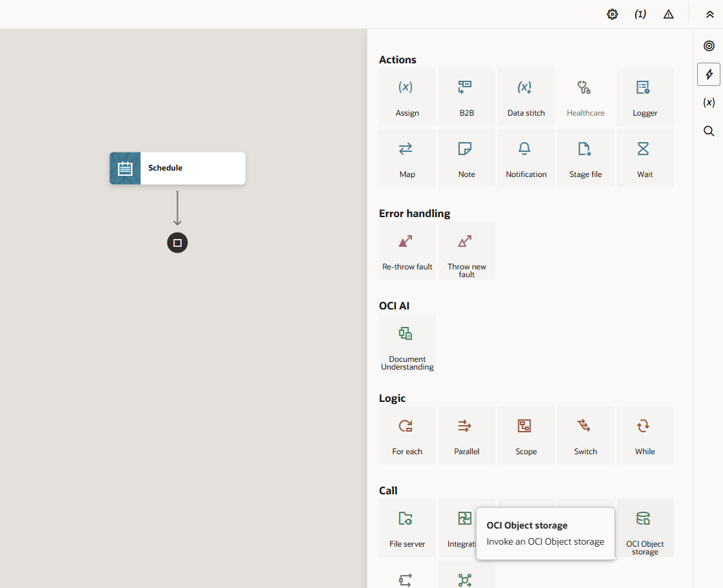
Task: Select the Assign action in the palette
Action: pyautogui.click(x=407, y=97)
